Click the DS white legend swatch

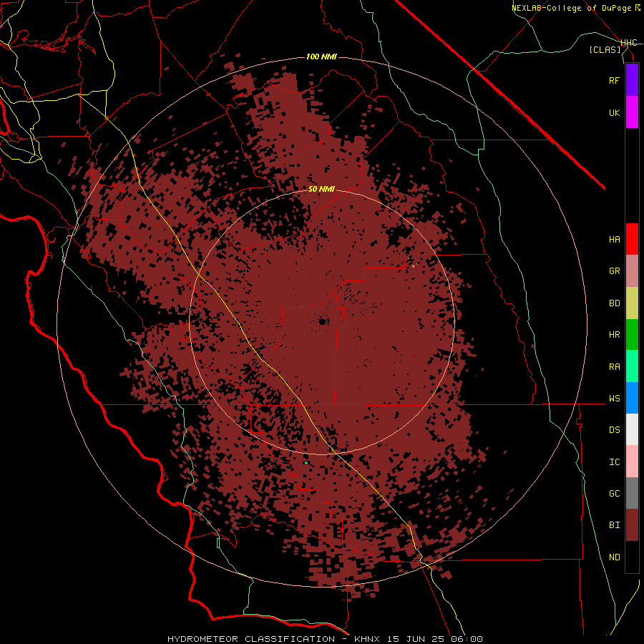(632, 429)
